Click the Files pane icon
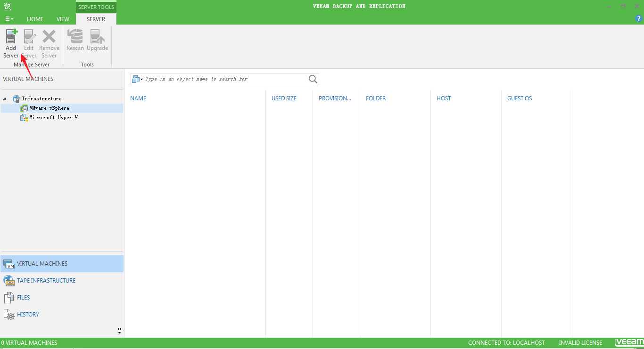 coord(9,298)
